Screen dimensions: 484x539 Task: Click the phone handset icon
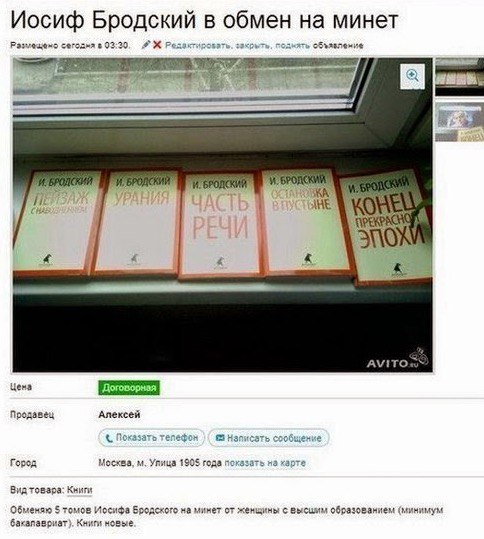(109, 438)
